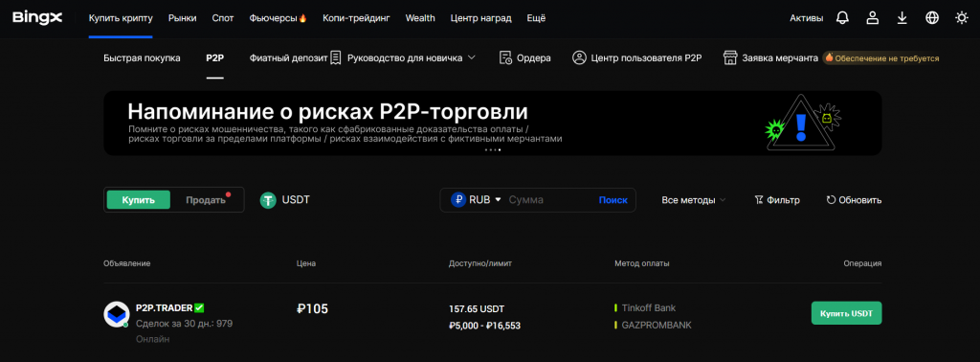
Task: Click the Метод оплаты column header
Action: click(642, 263)
